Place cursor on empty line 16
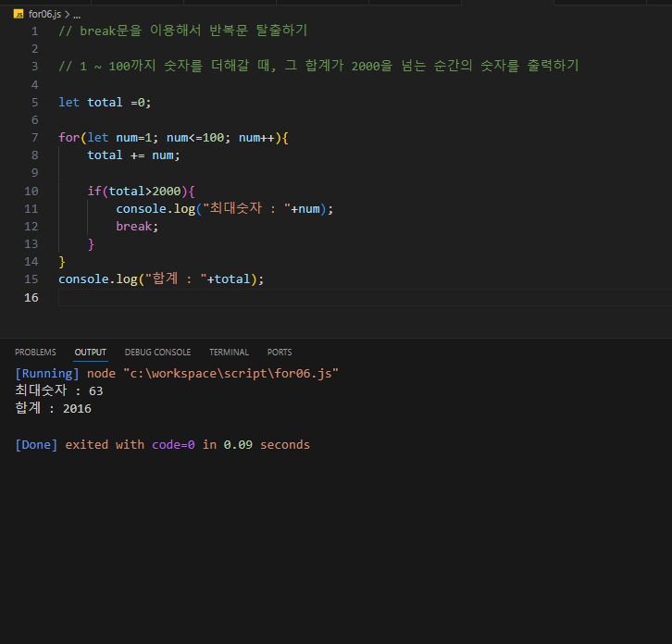This screenshot has height=644, width=672. pos(365,297)
